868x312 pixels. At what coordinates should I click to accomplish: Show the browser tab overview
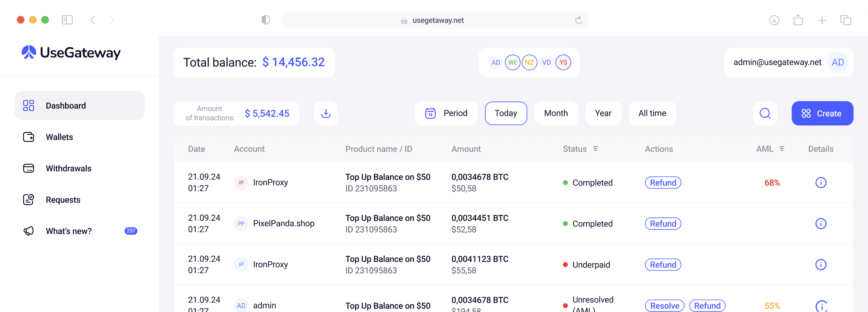tap(846, 20)
